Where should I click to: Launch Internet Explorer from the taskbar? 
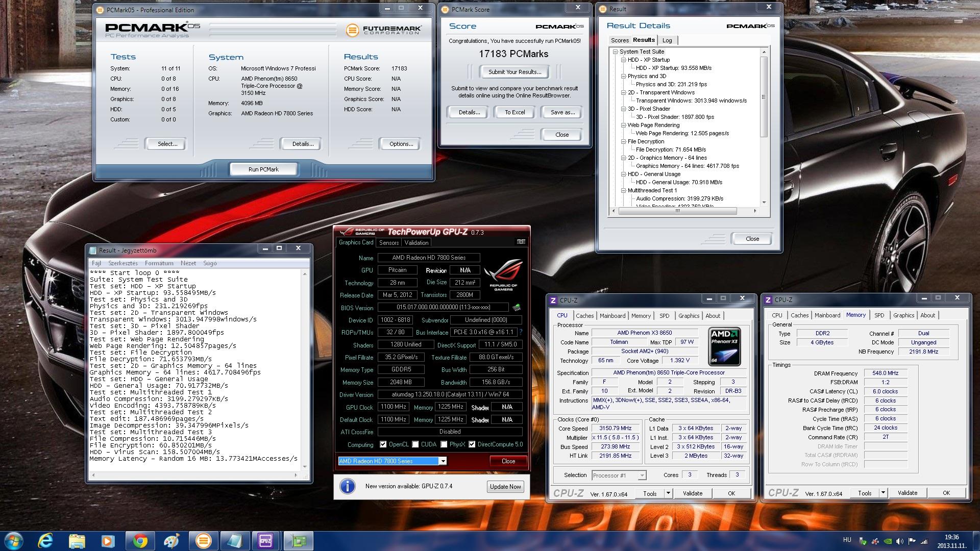tap(46, 541)
